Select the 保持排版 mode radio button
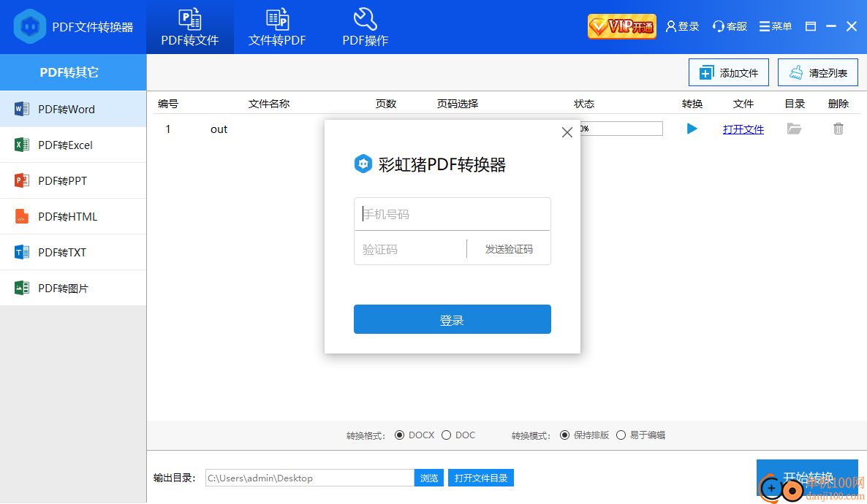Viewport: 867px width, 504px height. tap(564, 435)
